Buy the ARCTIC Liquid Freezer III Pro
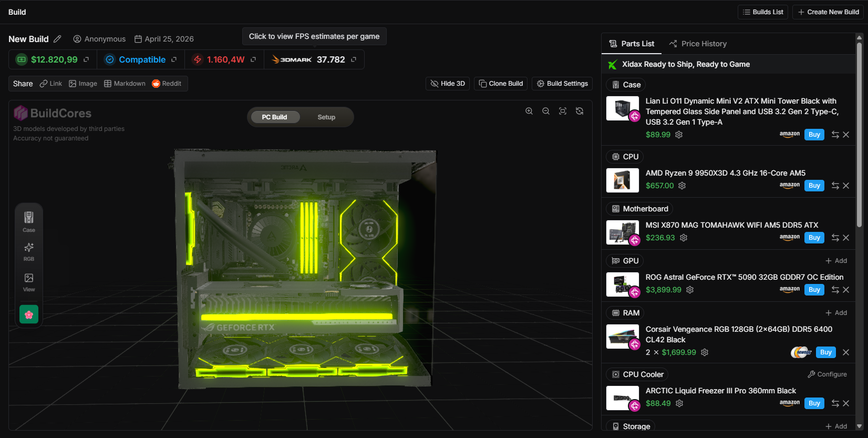This screenshot has height=438, width=868. pyautogui.click(x=814, y=403)
